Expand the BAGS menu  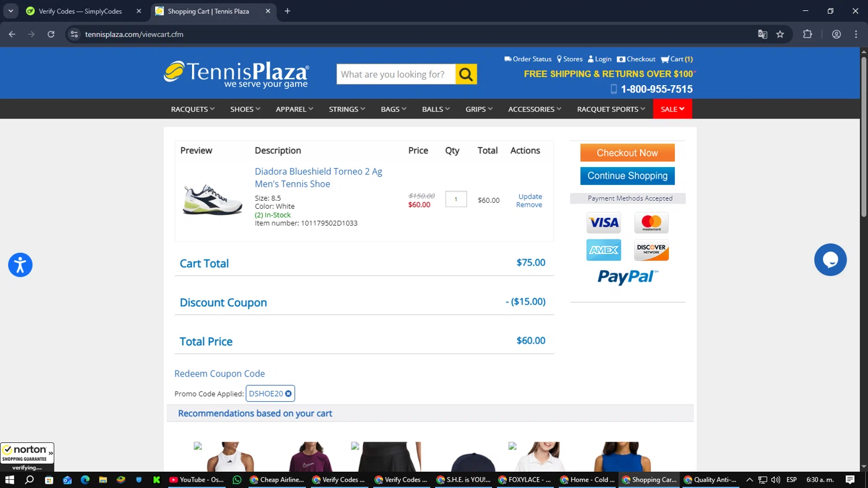(x=393, y=109)
